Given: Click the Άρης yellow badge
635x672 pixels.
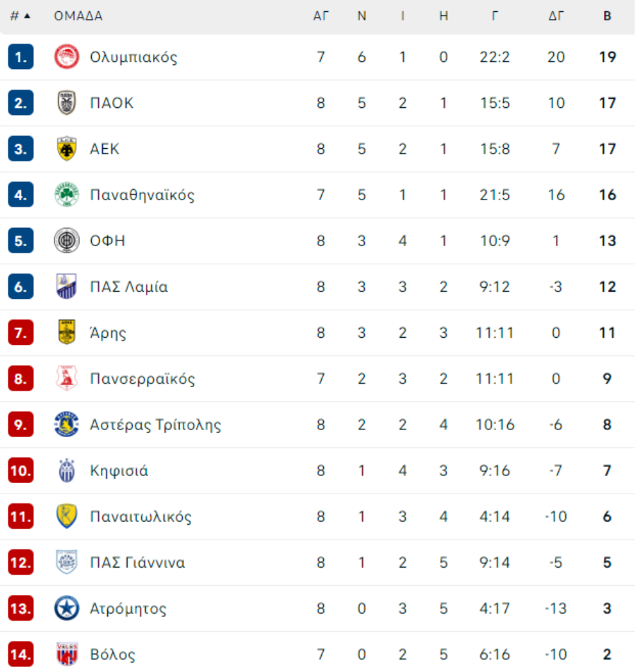Looking at the screenshot, I should tap(66, 332).
